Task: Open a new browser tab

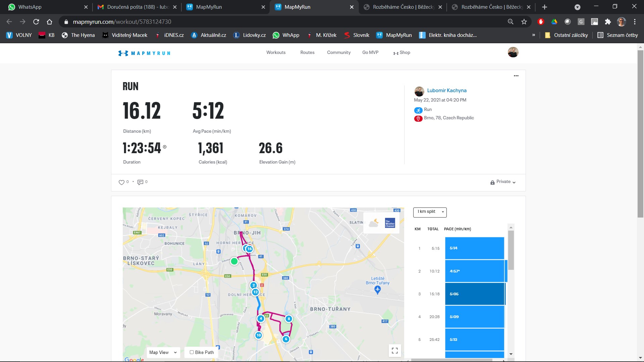Action: click(x=545, y=7)
